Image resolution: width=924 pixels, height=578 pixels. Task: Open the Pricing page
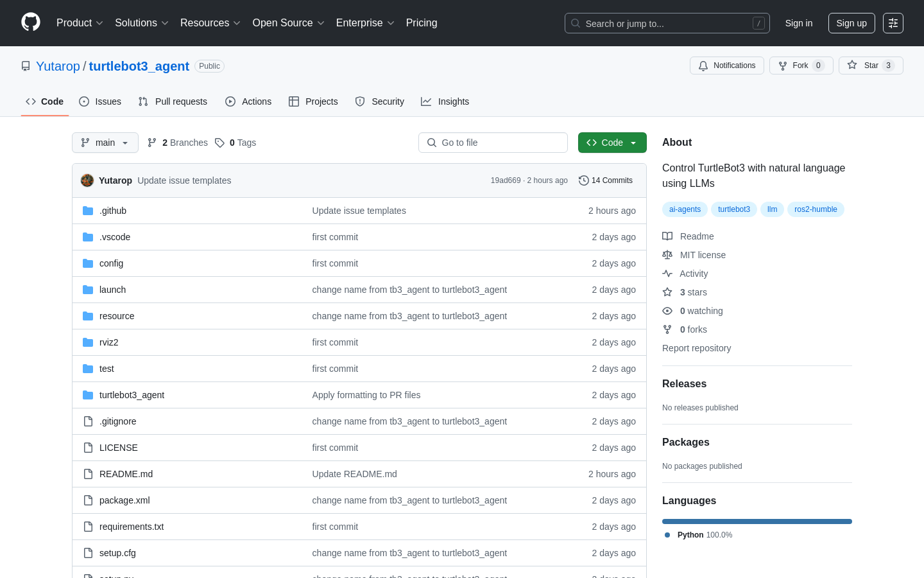422,23
